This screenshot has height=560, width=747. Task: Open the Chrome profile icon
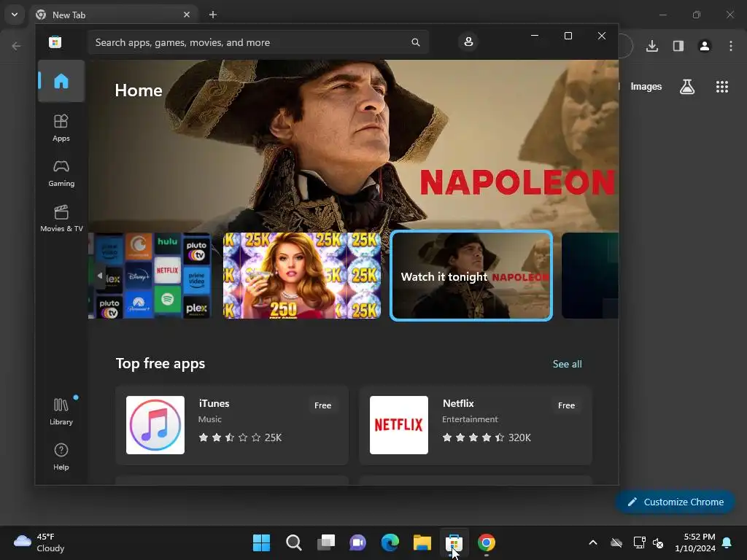pyautogui.click(x=705, y=46)
